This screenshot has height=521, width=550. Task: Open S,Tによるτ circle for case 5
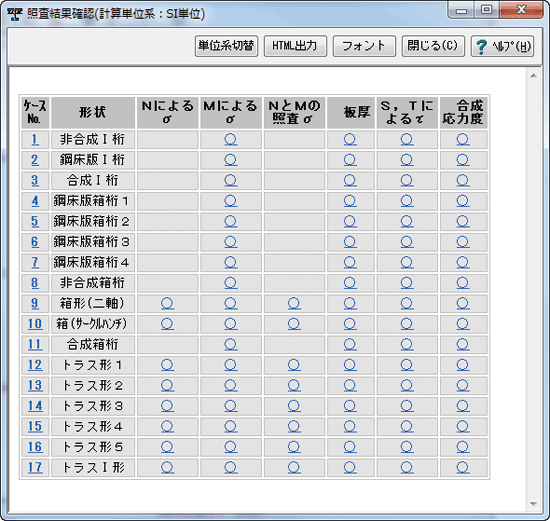coord(407,221)
